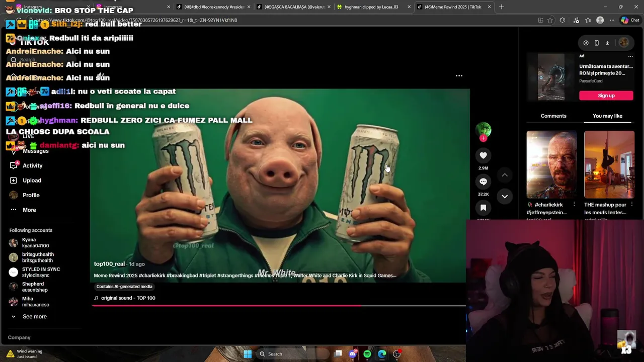Image resolution: width=644 pixels, height=362 pixels.
Task: Open the Miha following account
Action: pos(29,302)
